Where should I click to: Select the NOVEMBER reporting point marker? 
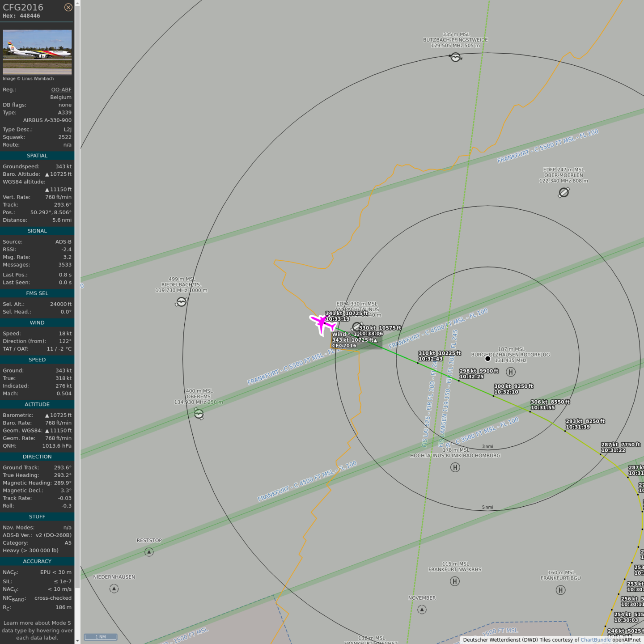[x=422, y=610]
